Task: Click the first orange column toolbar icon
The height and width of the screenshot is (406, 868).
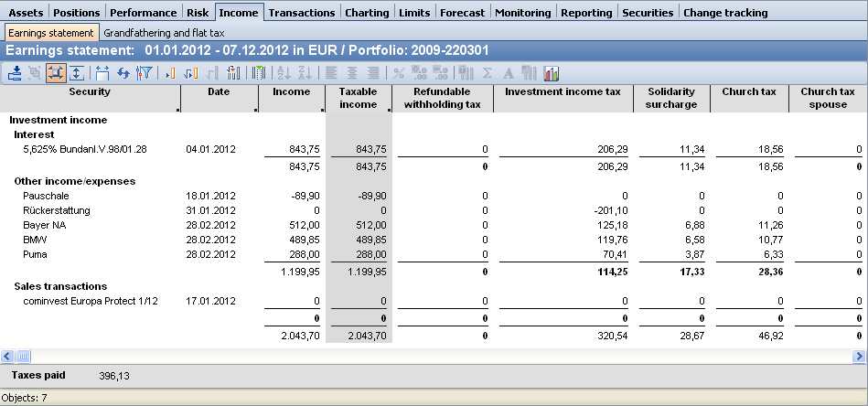Action: 170,73
